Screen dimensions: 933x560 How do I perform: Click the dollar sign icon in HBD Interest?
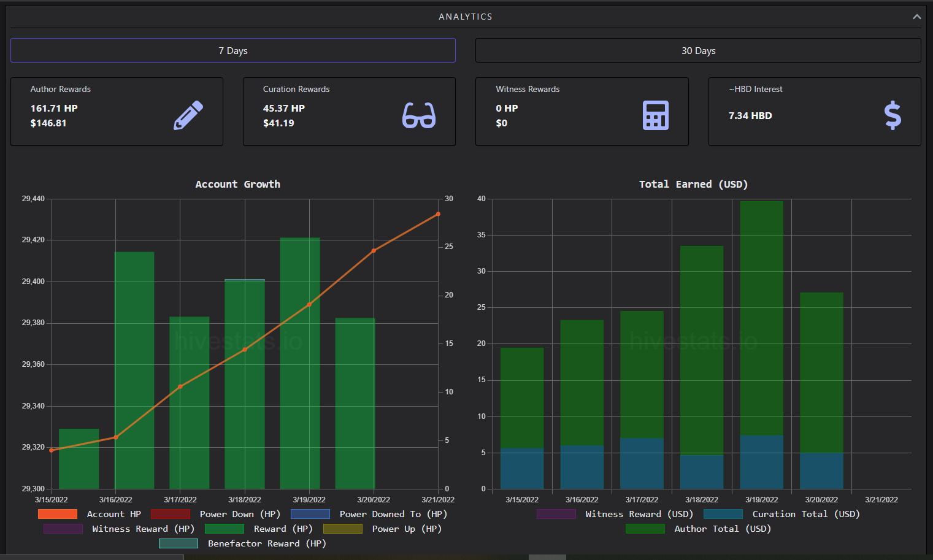(x=893, y=115)
